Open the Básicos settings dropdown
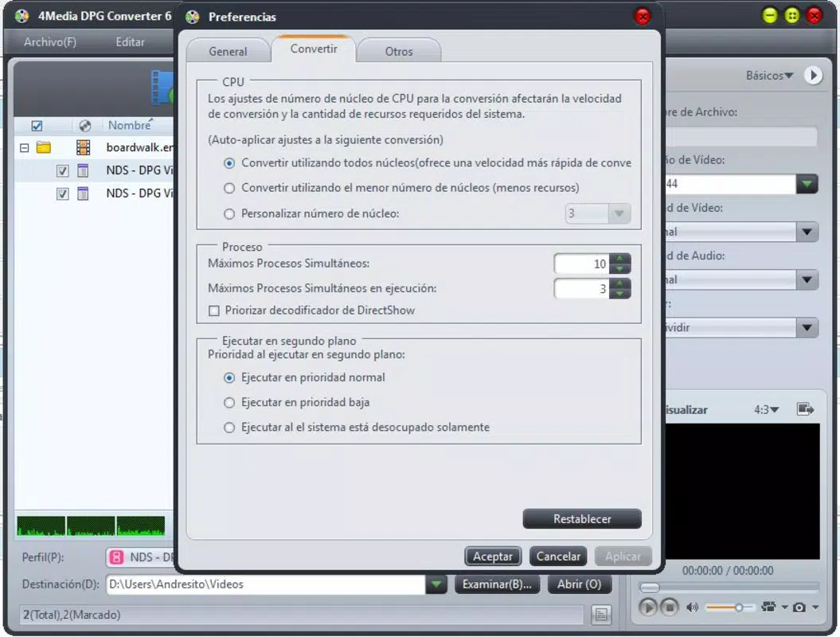Screen dimensions: 840x637 click(x=769, y=76)
